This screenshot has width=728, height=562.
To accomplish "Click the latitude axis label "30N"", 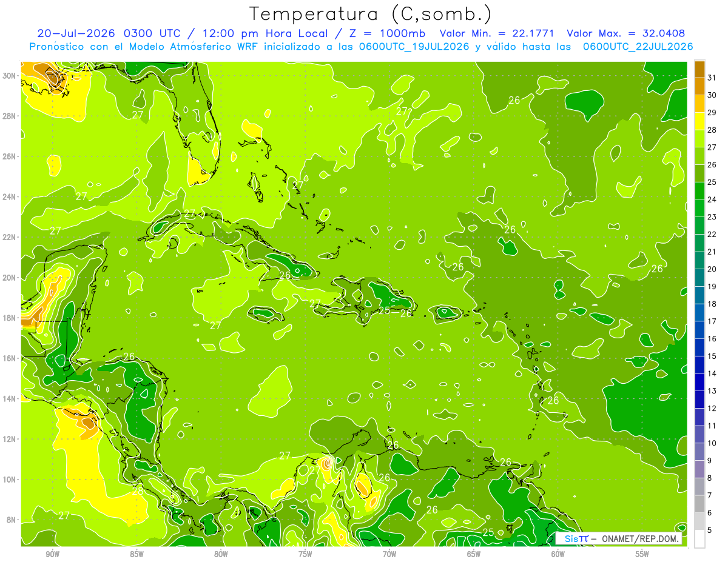I will 10,76.
